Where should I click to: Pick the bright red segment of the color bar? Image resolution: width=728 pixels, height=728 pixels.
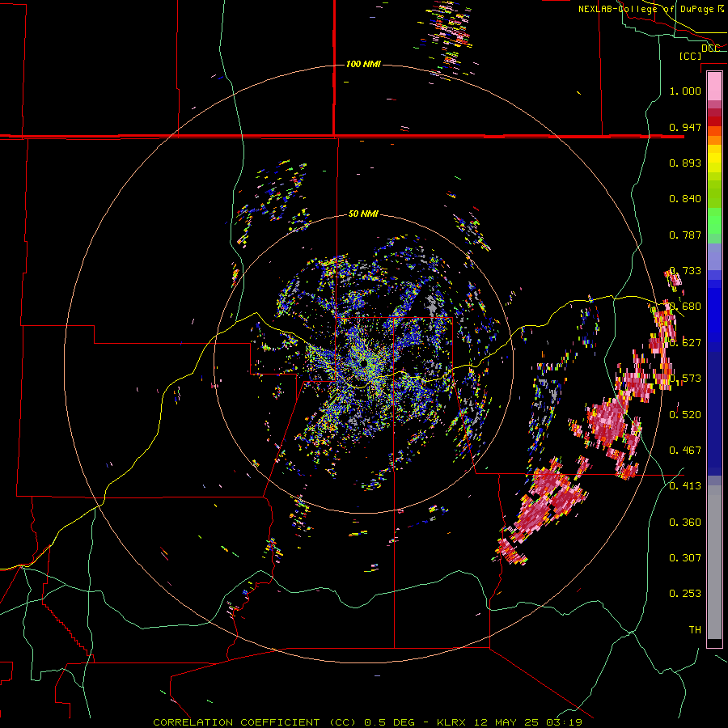pyautogui.click(x=714, y=121)
